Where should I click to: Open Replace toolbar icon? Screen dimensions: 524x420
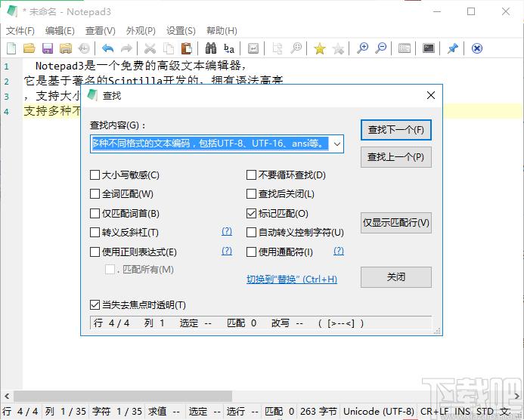(x=229, y=48)
